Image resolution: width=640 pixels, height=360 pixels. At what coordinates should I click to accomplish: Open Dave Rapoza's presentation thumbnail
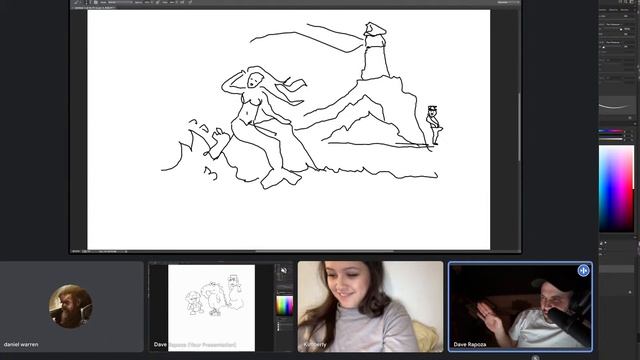221,307
